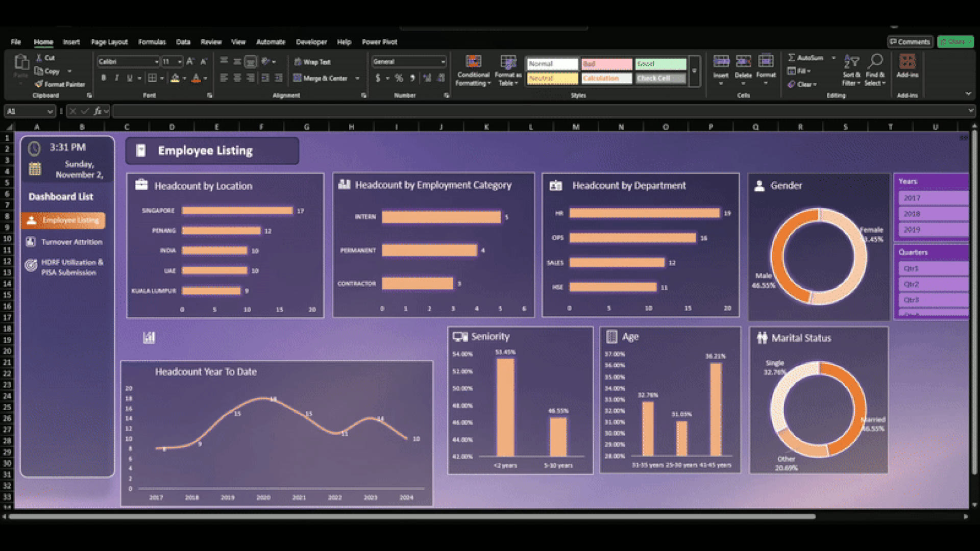
Task: Toggle Top Align in Alignment group
Action: (224, 61)
